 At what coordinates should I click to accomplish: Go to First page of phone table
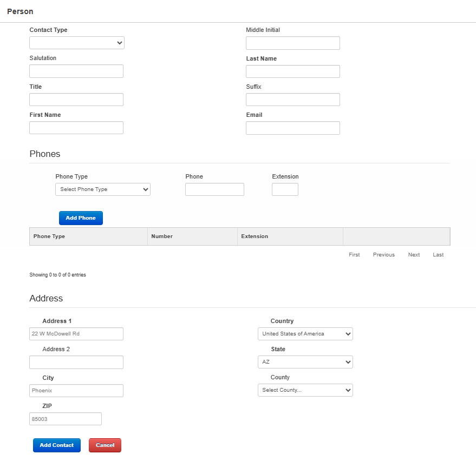[354, 255]
